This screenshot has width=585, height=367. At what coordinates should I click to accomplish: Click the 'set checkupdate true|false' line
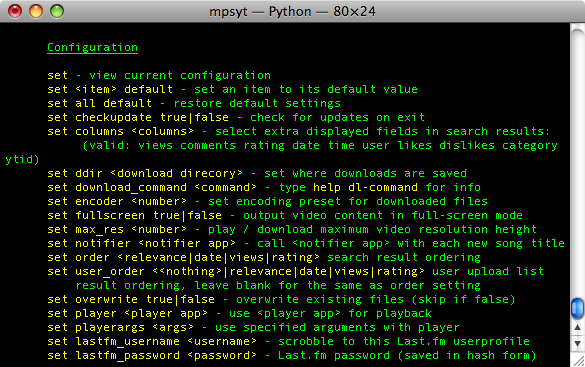pos(236,117)
